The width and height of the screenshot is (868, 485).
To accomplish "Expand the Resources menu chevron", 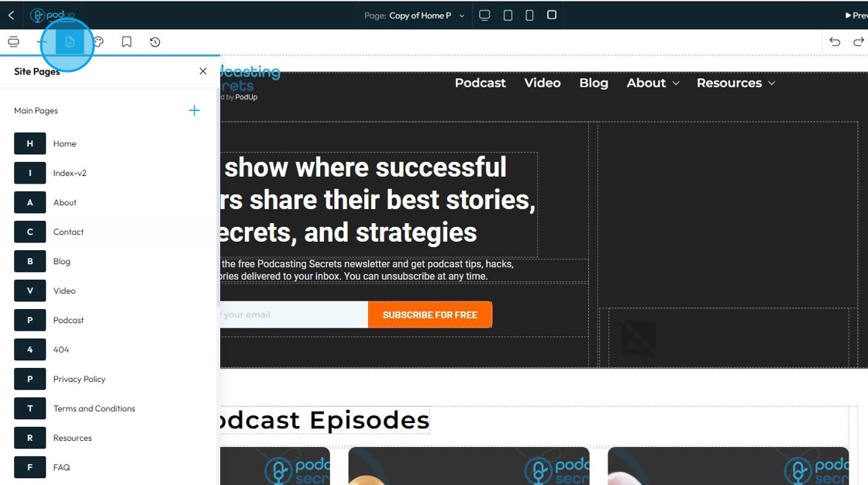I will (772, 83).
